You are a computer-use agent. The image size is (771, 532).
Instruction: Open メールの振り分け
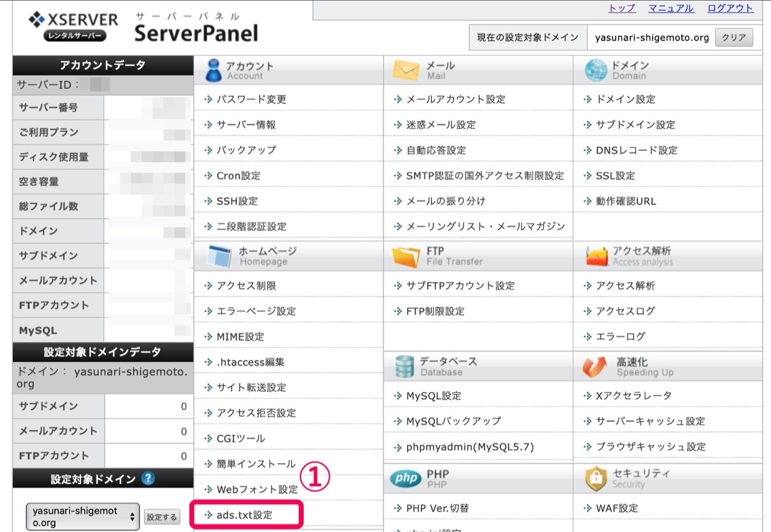point(446,201)
